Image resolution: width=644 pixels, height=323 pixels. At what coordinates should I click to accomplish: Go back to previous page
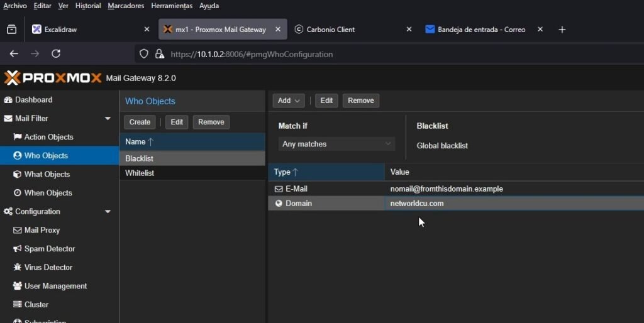14,54
